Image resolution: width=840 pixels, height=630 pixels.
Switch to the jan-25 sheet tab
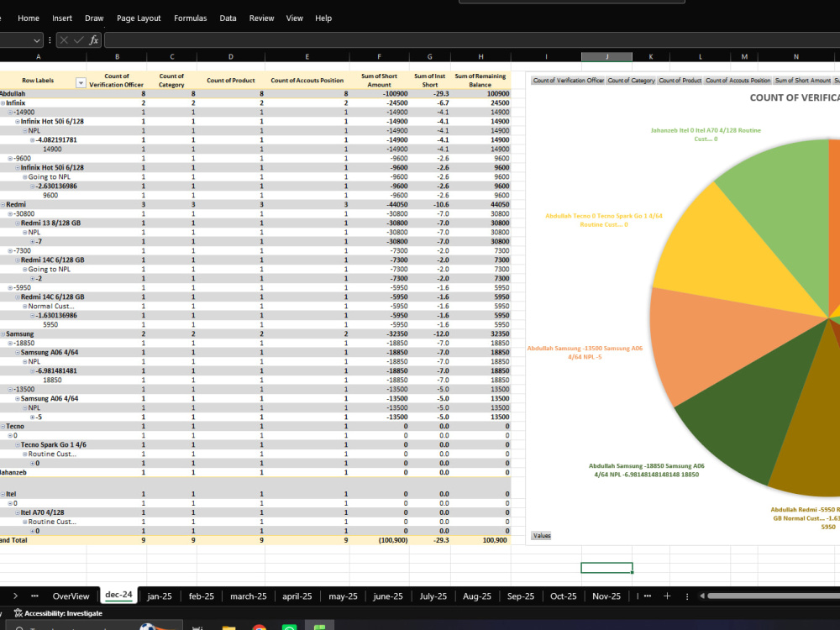click(160, 596)
